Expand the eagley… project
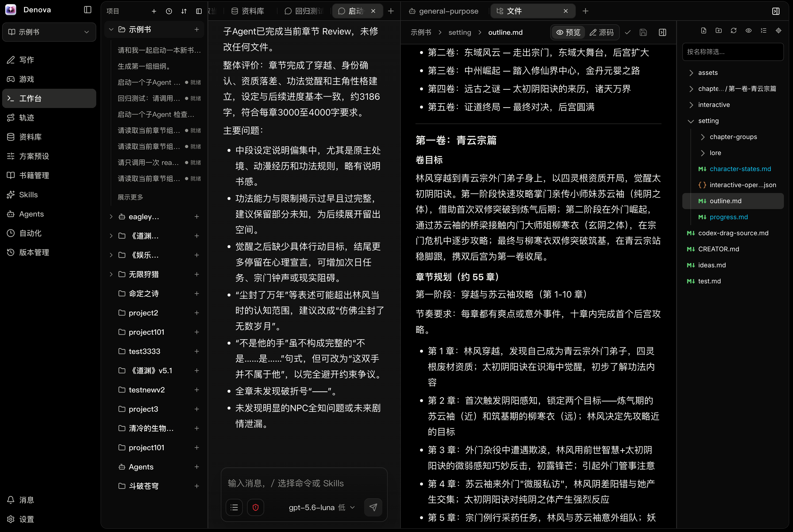The image size is (793, 532). point(111,217)
